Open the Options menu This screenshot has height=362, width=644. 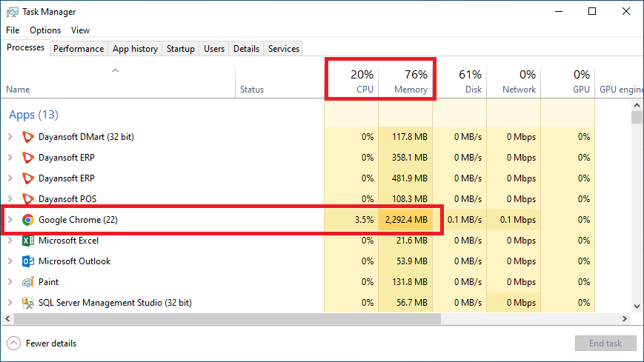[45, 30]
